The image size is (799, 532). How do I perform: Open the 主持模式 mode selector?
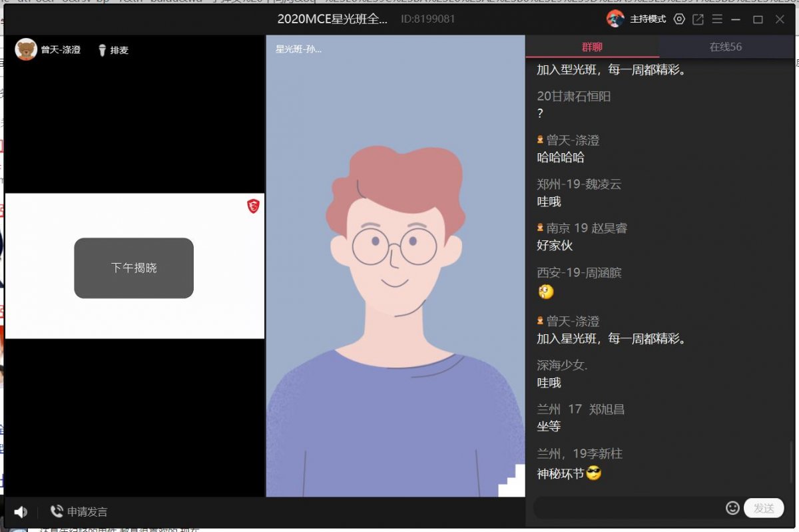click(x=648, y=19)
